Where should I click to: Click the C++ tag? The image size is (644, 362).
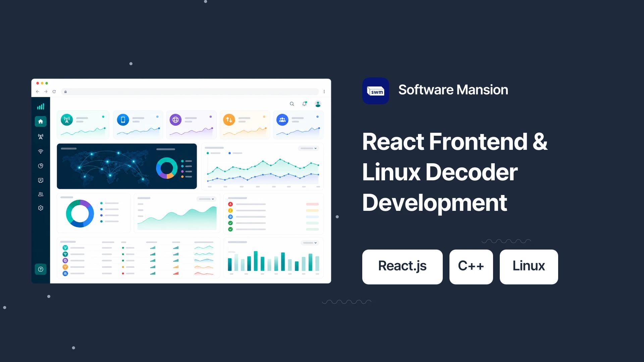pos(471,267)
